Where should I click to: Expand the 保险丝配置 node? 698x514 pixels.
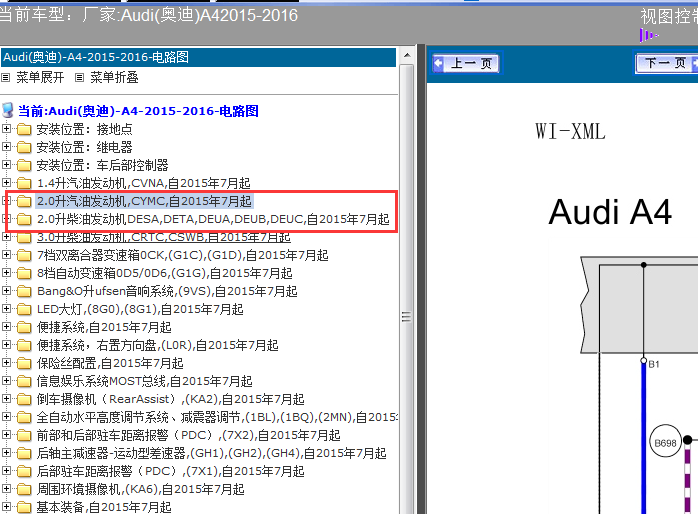[x=6, y=363]
